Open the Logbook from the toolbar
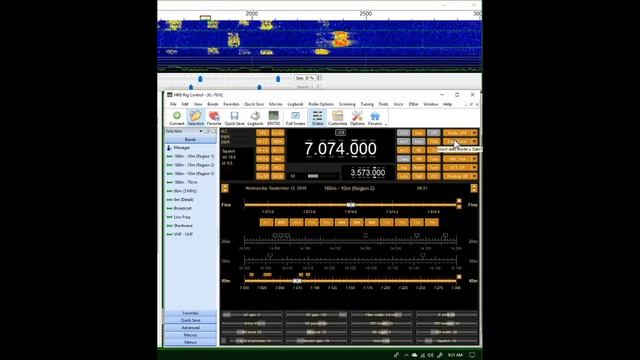The width and height of the screenshot is (640, 360). (255, 118)
